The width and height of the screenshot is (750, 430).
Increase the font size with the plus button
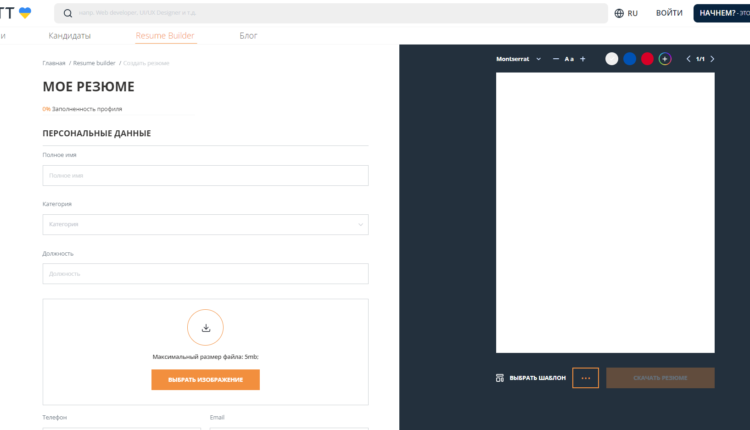(583, 59)
